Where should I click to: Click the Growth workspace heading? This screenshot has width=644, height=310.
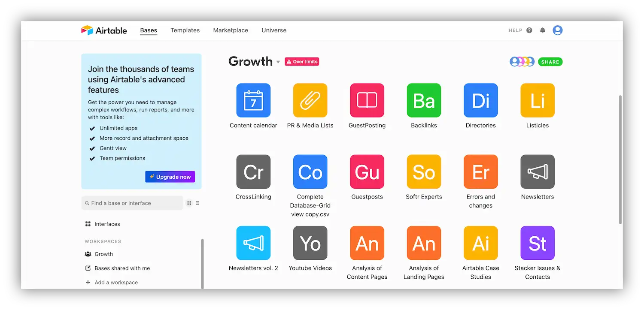[x=250, y=61]
